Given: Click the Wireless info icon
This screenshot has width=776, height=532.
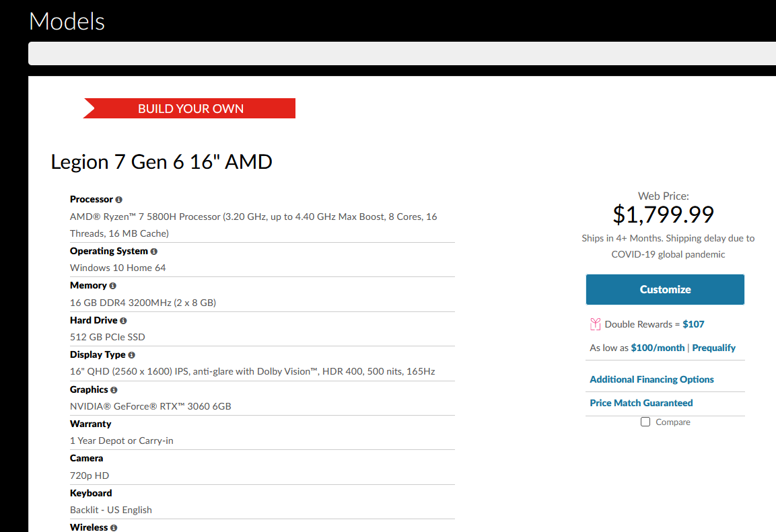Looking at the screenshot, I should click(114, 528).
